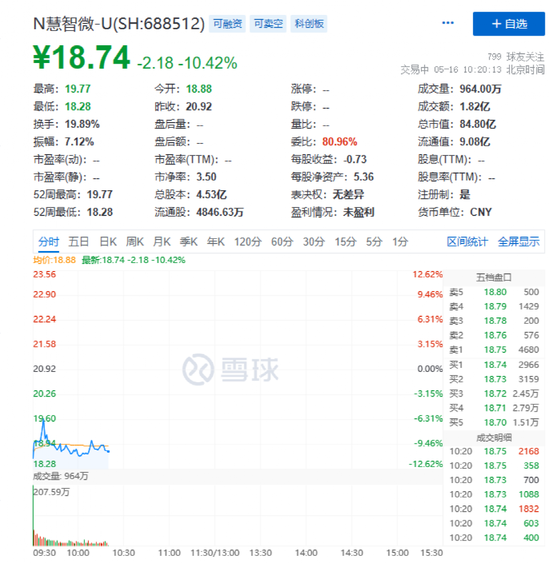Click the 总市值 value 84.80亿
Screen dimensions: 550x565
[x=478, y=124]
